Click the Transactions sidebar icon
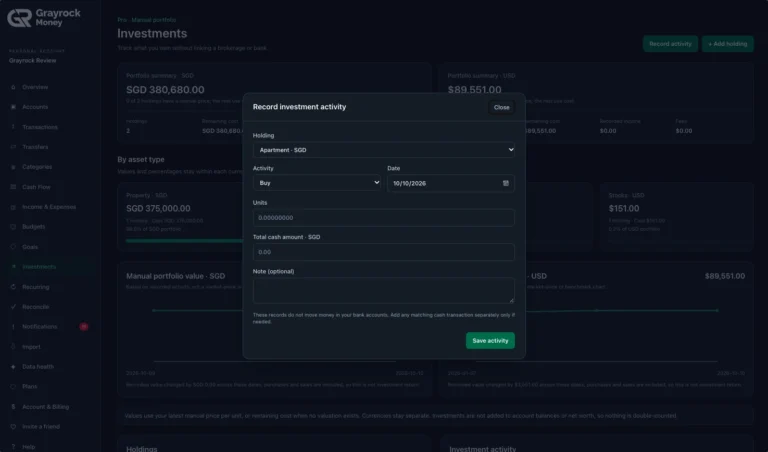Image resolution: width=768 pixels, height=452 pixels. coord(13,127)
